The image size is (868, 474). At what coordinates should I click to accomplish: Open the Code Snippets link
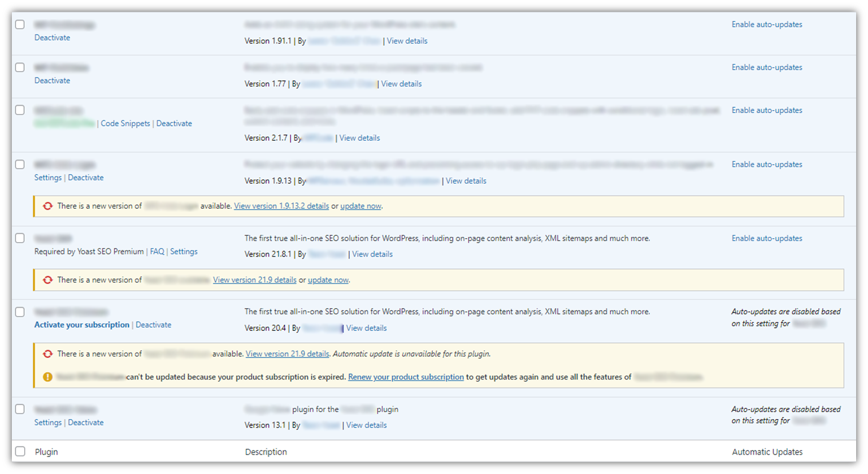[125, 123]
